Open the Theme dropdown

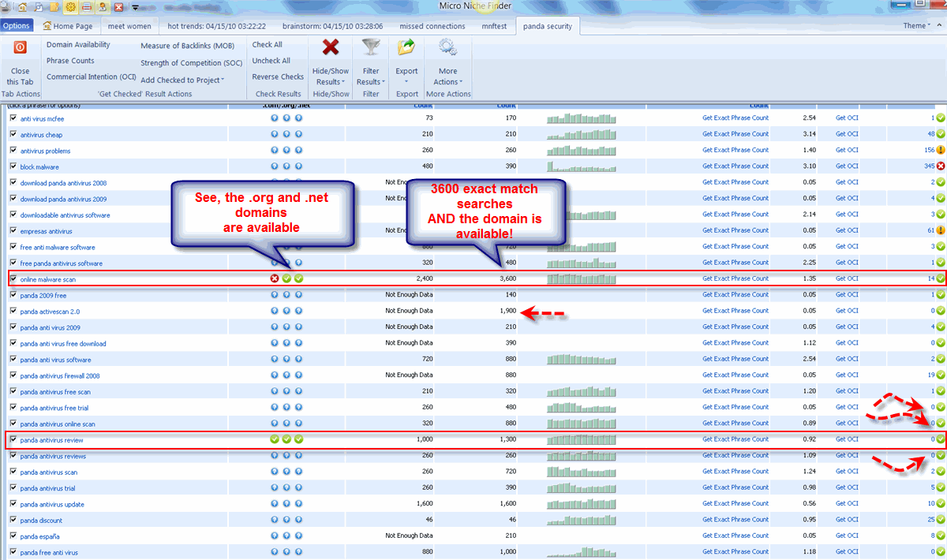(x=917, y=25)
